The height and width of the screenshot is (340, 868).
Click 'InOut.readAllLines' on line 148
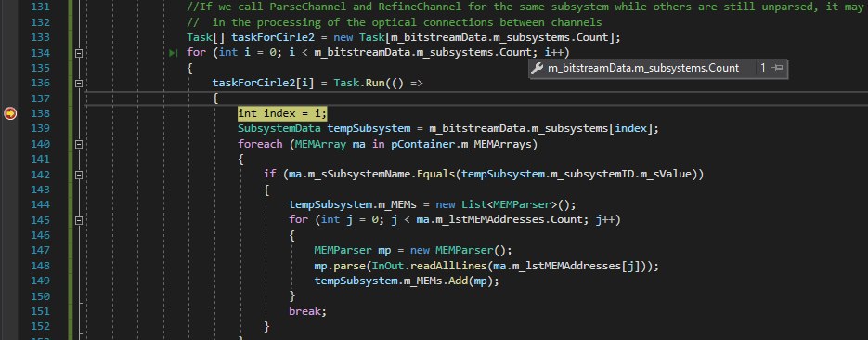[429, 266]
